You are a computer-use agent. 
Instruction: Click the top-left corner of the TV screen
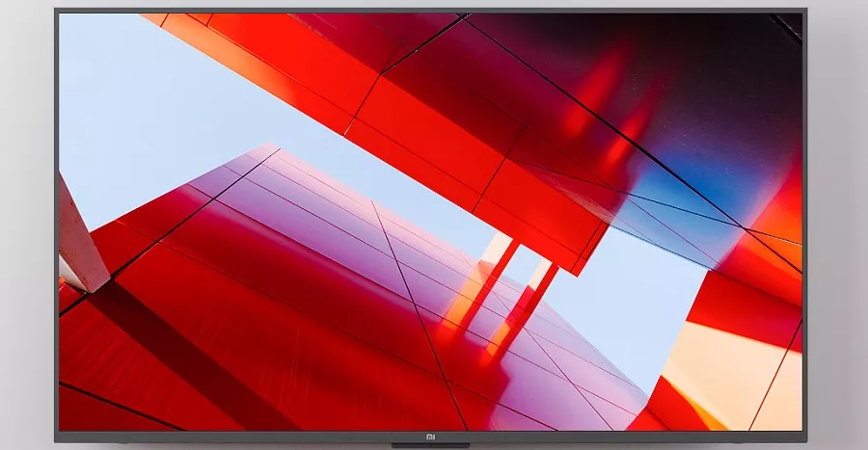[63, 17]
